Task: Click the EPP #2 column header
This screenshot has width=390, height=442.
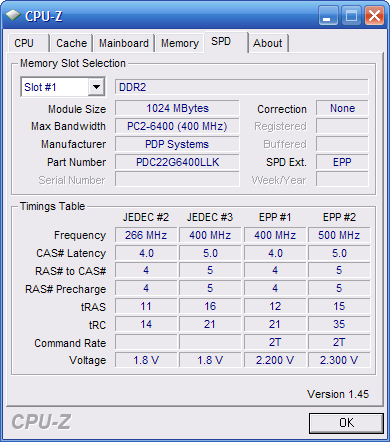Action: pyautogui.click(x=339, y=217)
